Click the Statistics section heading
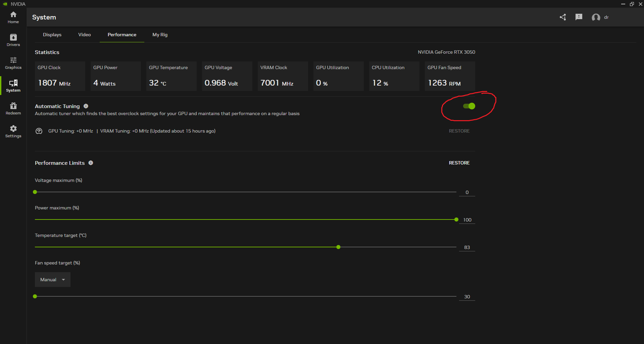 tap(47, 52)
